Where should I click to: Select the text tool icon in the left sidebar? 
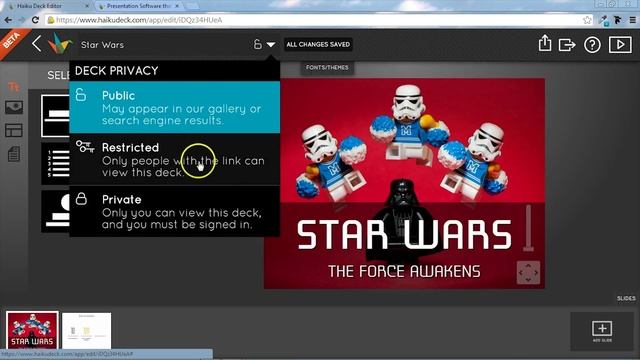click(x=13, y=87)
